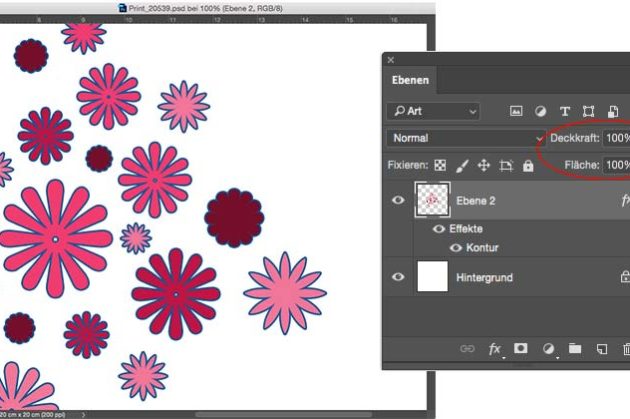Create a new layer
This screenshot has height=419, width=630.
coord(601,349)
